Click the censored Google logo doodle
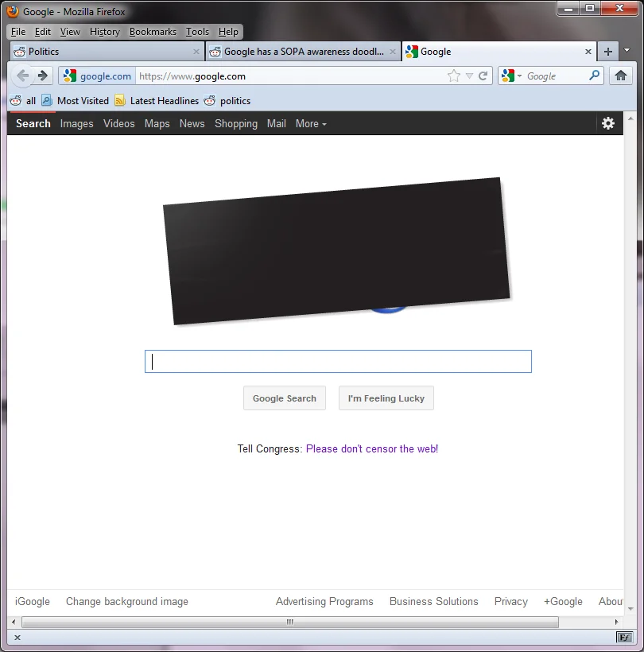644x652 pixels. 336,251
